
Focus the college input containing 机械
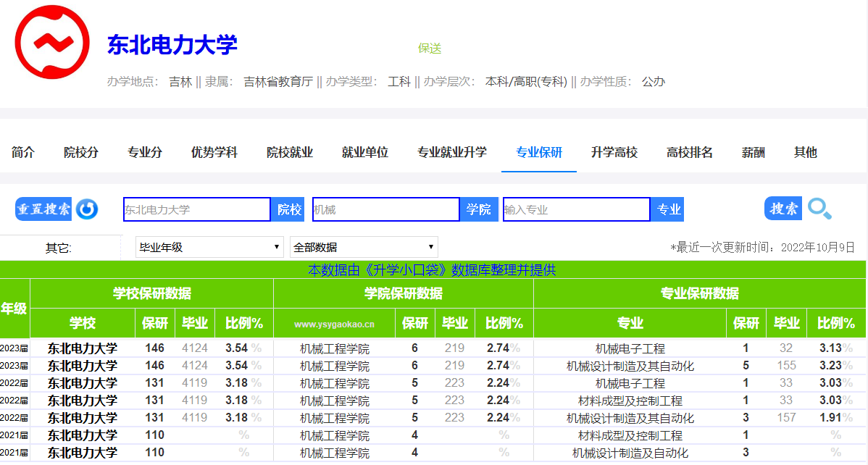pos(386,209)
